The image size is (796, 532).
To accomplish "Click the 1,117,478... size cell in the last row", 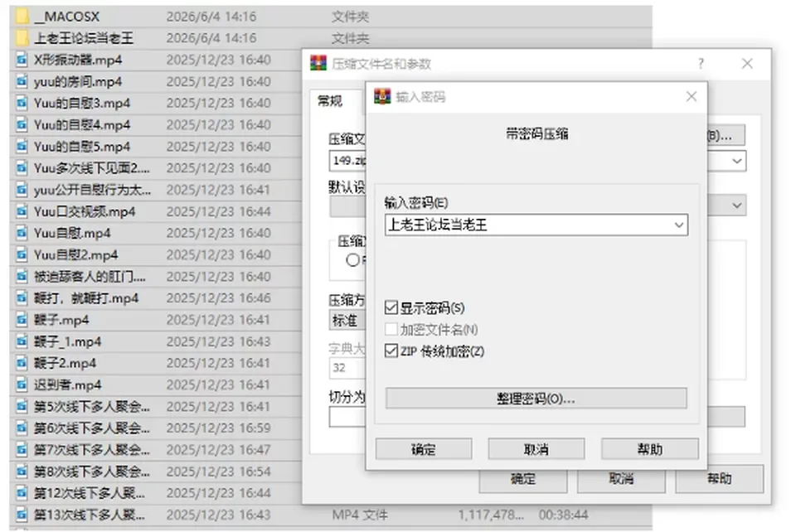I will [x=491, y=515].
